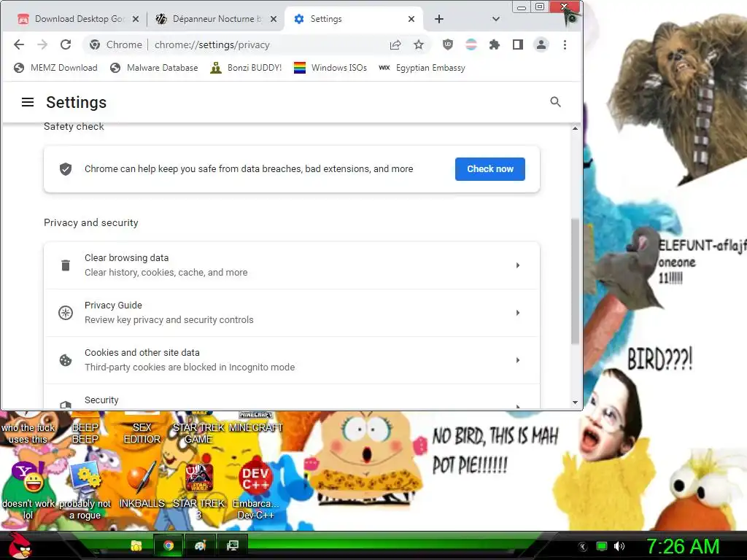Open the Privacy Guide row arrow
Image resolution: width=747 pixels, height=560 pixels.
tap(517, 313)
